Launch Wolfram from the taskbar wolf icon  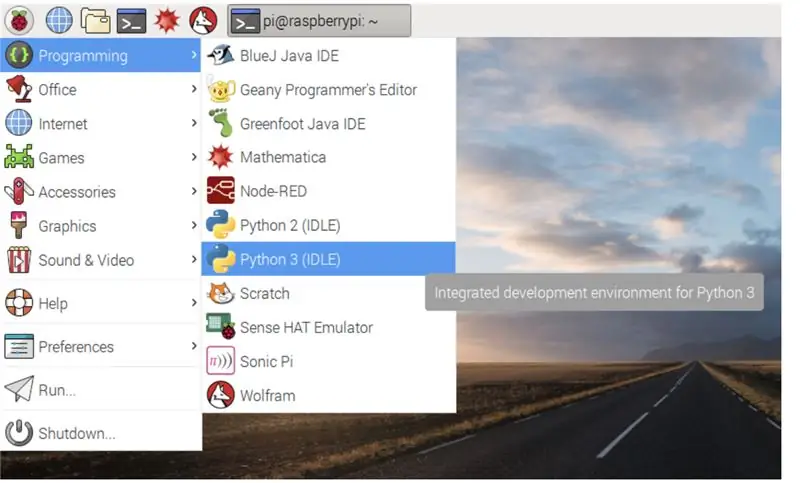pos(203,21)
